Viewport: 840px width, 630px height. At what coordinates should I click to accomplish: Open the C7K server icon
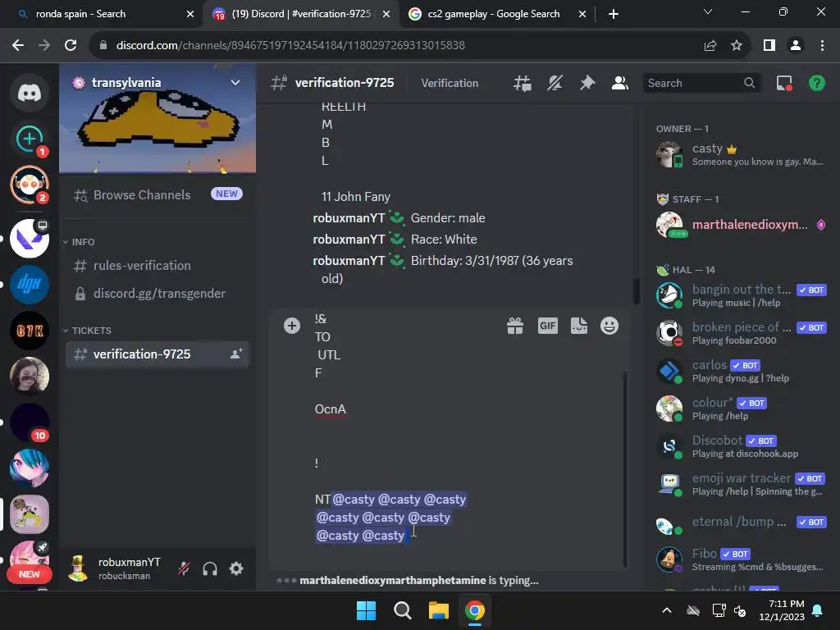click(30, 331)
